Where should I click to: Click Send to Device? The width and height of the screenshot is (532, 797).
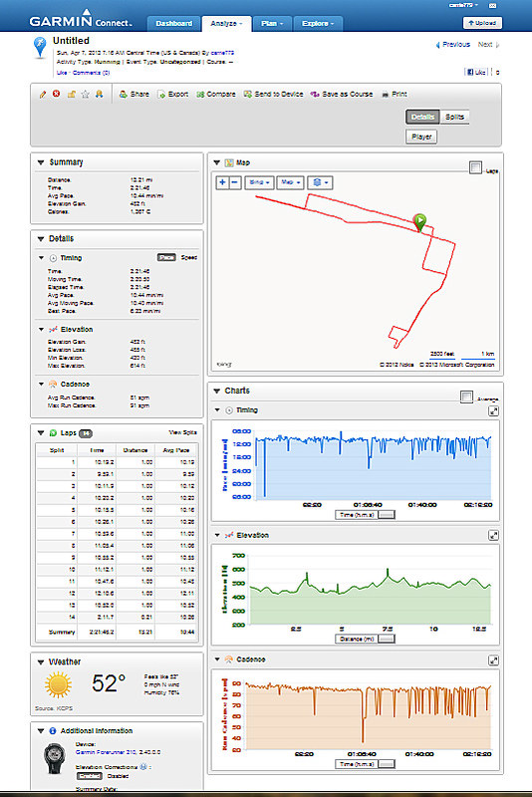tap(273, 94)
